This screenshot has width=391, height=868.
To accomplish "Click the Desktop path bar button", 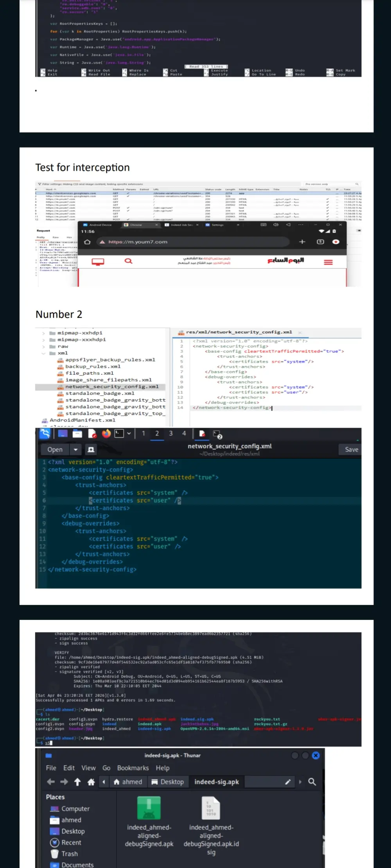I will 168,782.
